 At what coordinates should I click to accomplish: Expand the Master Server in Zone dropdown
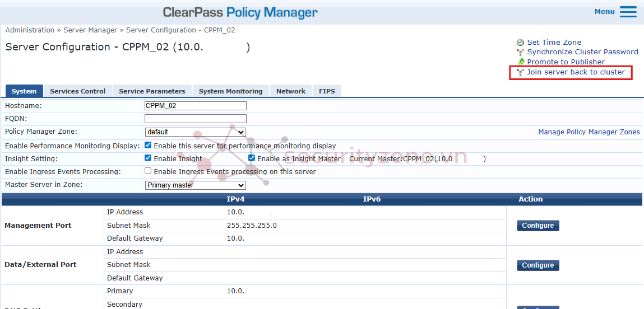point(195,185)
